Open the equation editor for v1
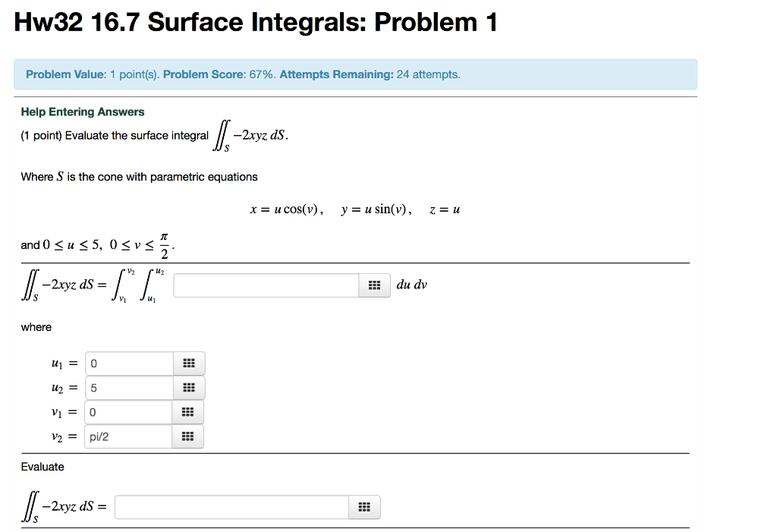Image resolution: width=777 pixels, height=532 pixels. pyautogui.click(x=187, y=412)
